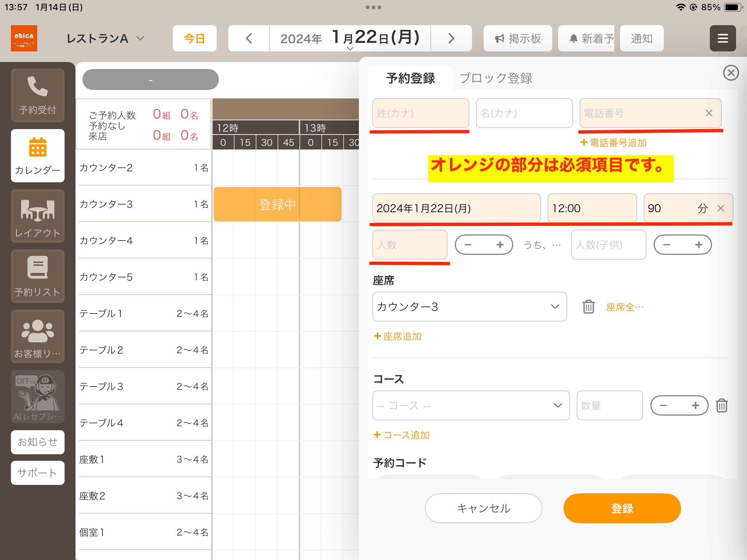
Task: Click 座席追加 link
Action: [398, 336]
